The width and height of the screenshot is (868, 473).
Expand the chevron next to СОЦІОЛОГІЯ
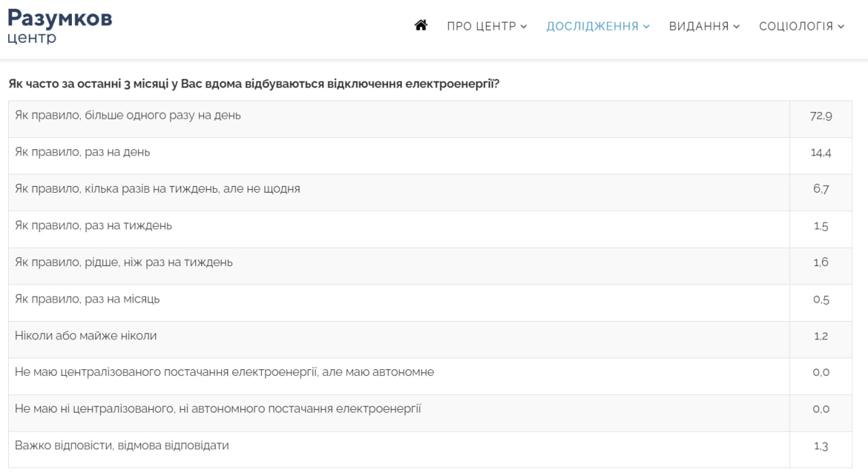click(840, 26)
